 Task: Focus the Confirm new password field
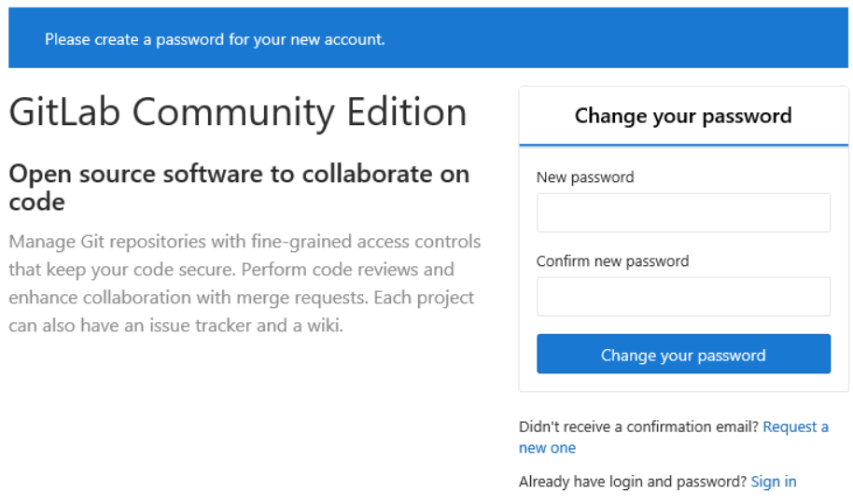tap(683, 297)
